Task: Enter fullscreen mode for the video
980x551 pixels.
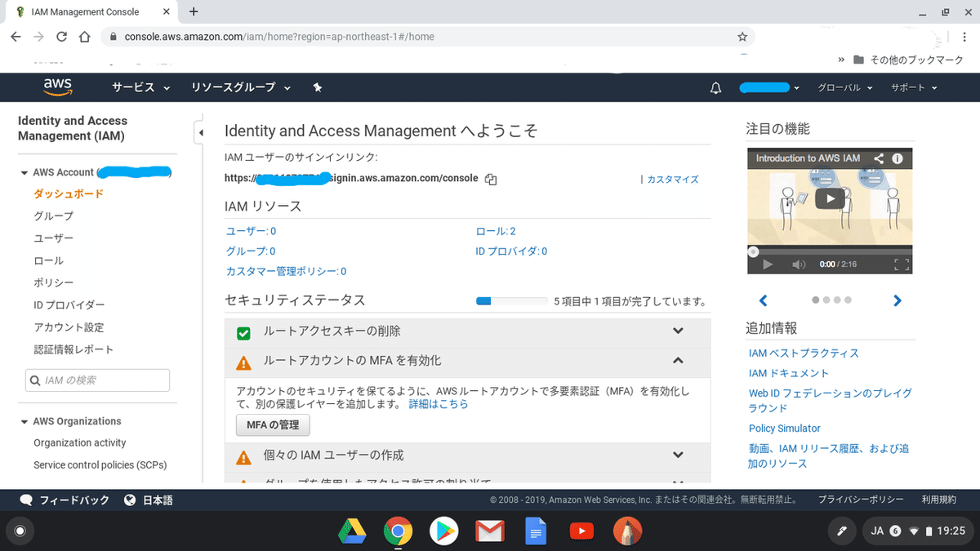Action: pos(901,264)
